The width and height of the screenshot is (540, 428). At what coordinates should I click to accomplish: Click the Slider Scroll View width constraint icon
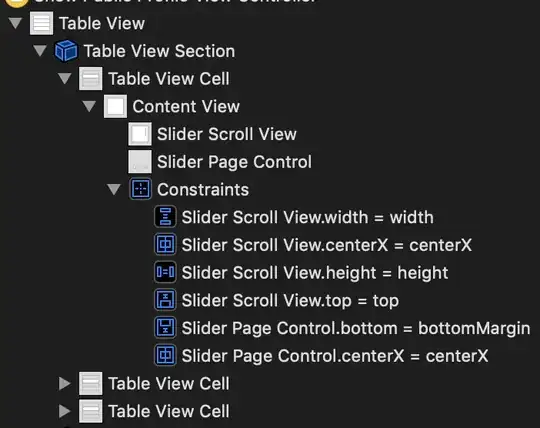click(x=165, y=217)
